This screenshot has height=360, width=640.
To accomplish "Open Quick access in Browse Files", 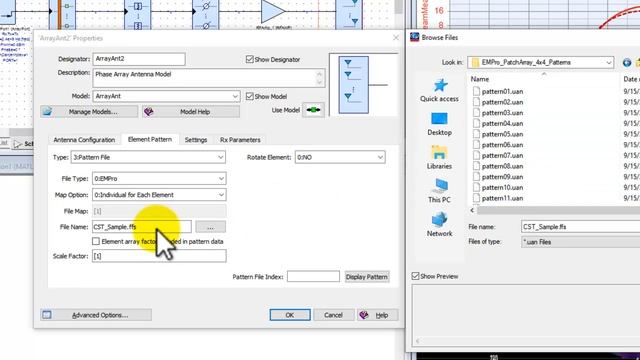I will click(x=439, y=91).
